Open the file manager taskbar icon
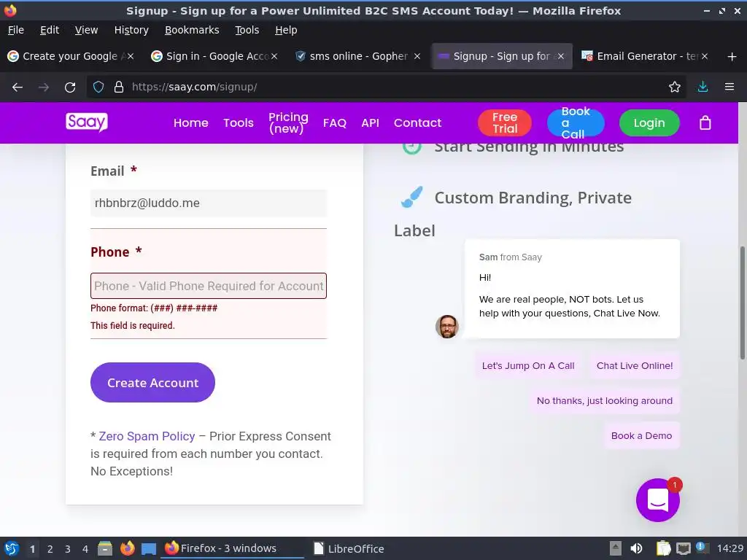 (x=105, y=548)
